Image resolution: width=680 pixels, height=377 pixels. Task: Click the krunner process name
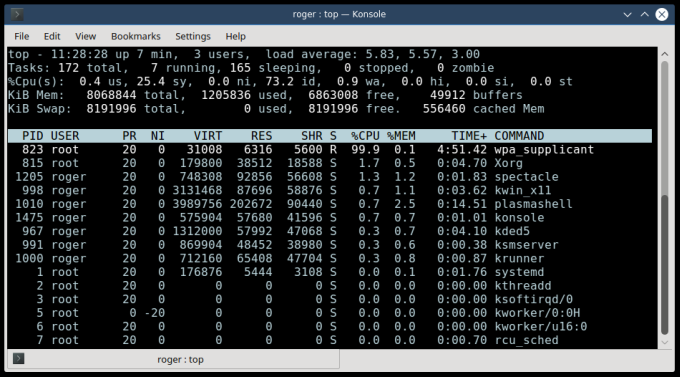[520, 259]
